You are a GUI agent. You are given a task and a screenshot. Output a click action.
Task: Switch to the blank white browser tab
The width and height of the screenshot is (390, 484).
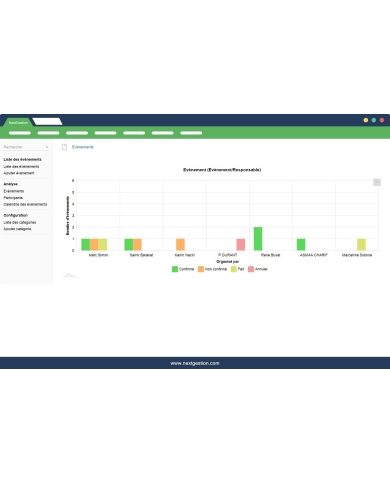click(x=47, y=121)
